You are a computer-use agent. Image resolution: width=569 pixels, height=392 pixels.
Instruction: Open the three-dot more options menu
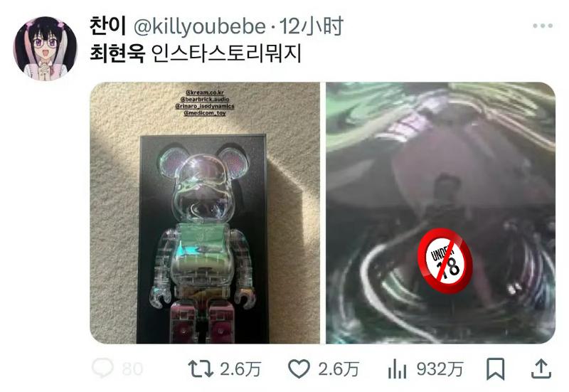(x=543, y=26)
